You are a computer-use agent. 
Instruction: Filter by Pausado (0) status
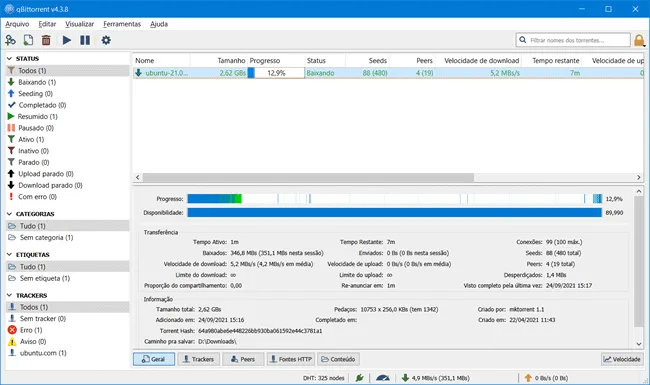[68, 128]
